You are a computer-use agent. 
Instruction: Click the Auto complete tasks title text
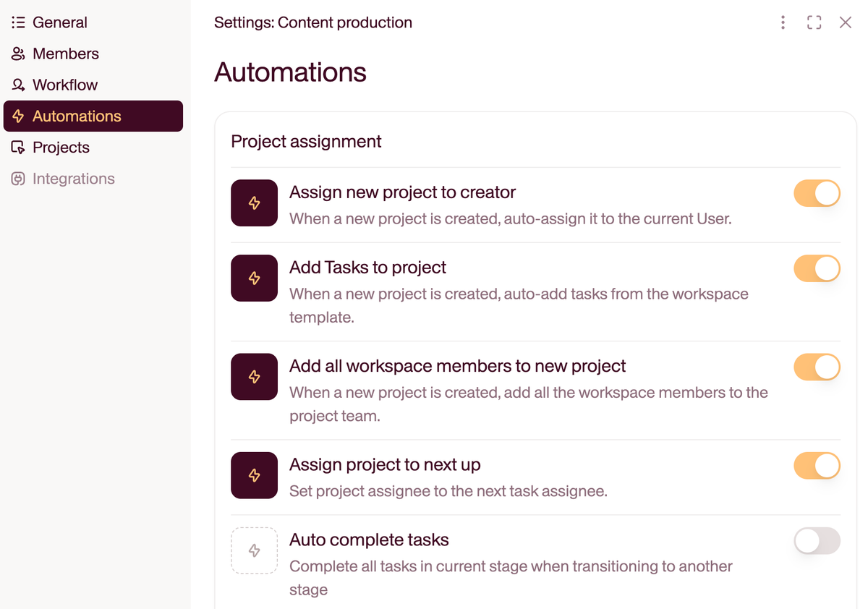point(369,540)
